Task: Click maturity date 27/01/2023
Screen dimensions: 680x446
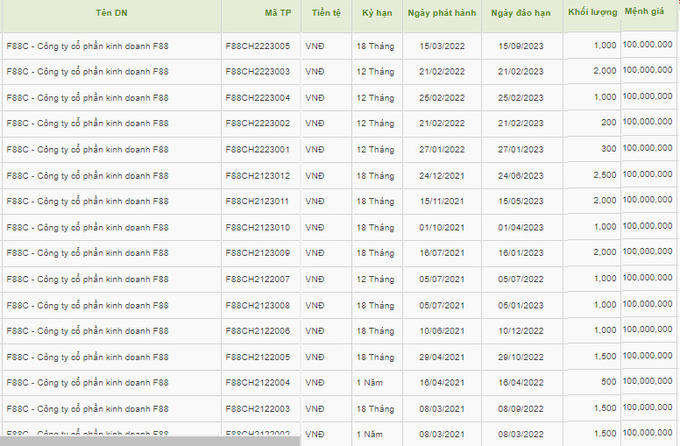Action: point(521,149)
